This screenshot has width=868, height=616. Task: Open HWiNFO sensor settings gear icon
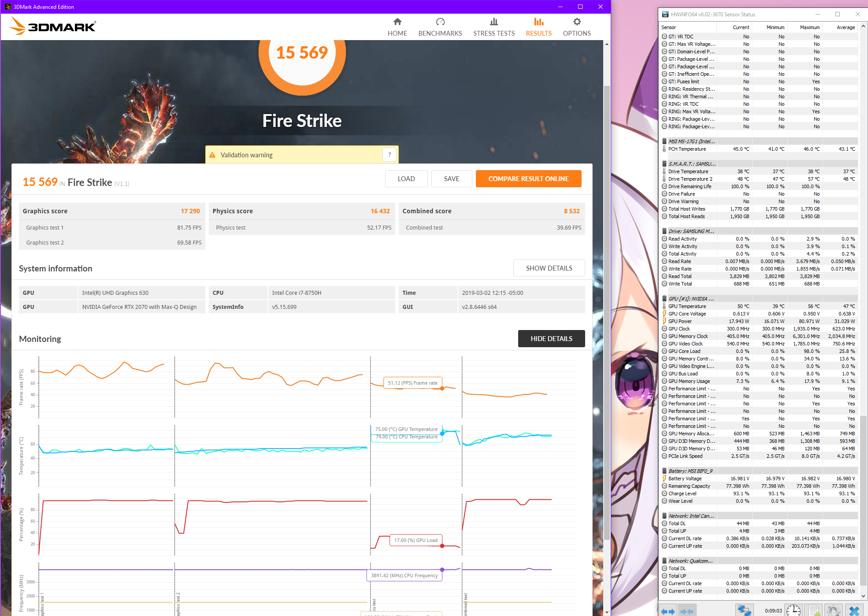[x=833, y=610]
